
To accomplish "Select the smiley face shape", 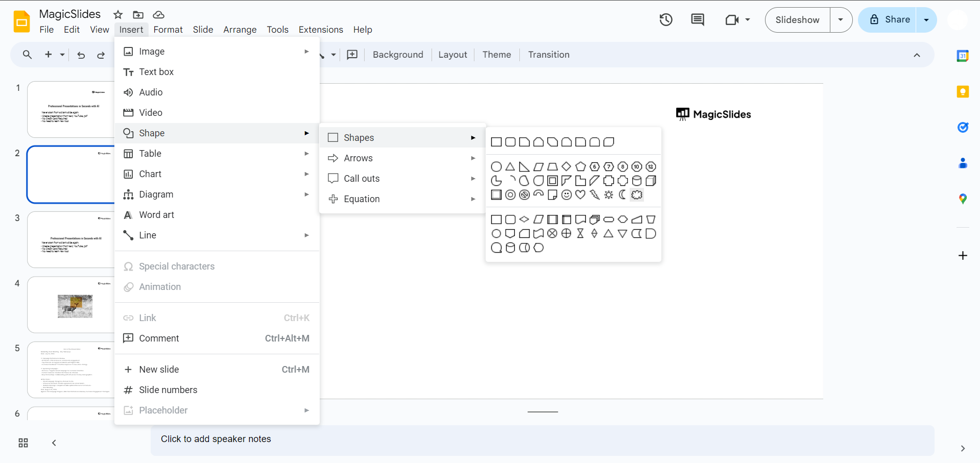I will pyautogui.click(x=566, y=195).
